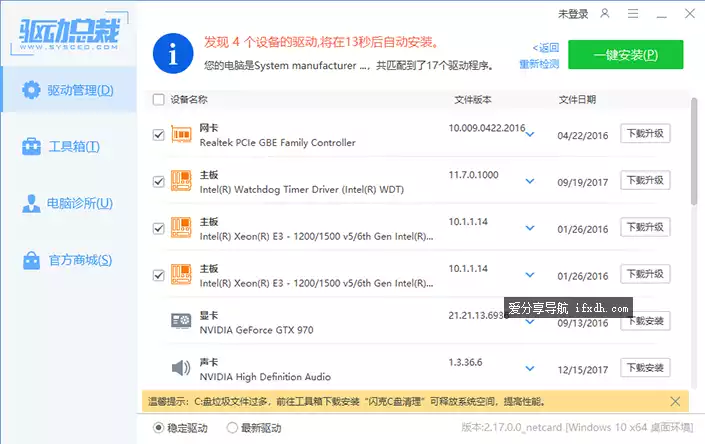
Task: Click the version 11.7.0.1000 text
Action: (473, 175)
